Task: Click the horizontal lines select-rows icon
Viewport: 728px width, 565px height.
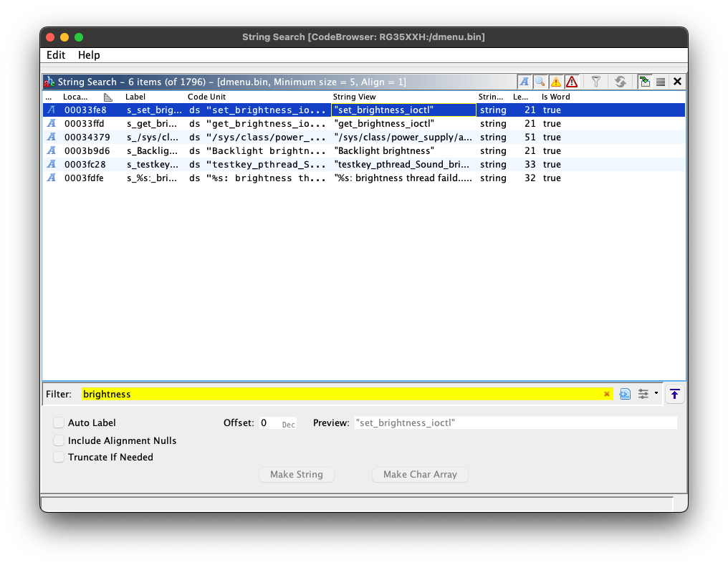Action: click(x=661, y=82)
